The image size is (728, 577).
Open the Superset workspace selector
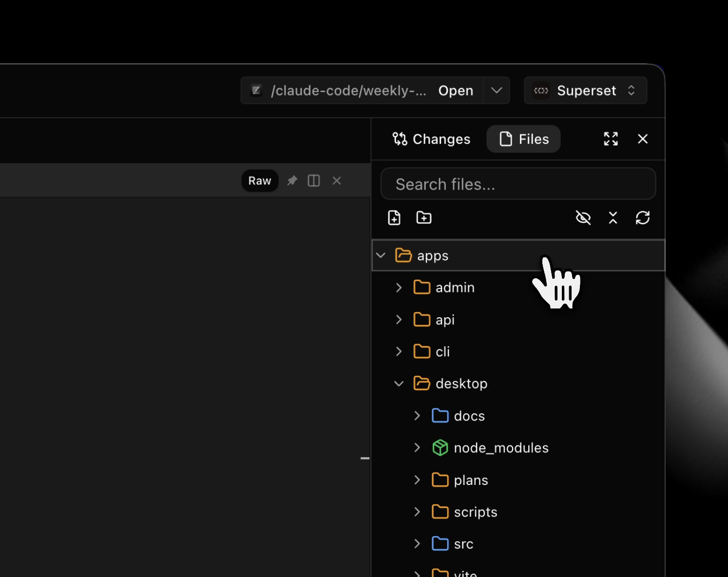point(585,91)
